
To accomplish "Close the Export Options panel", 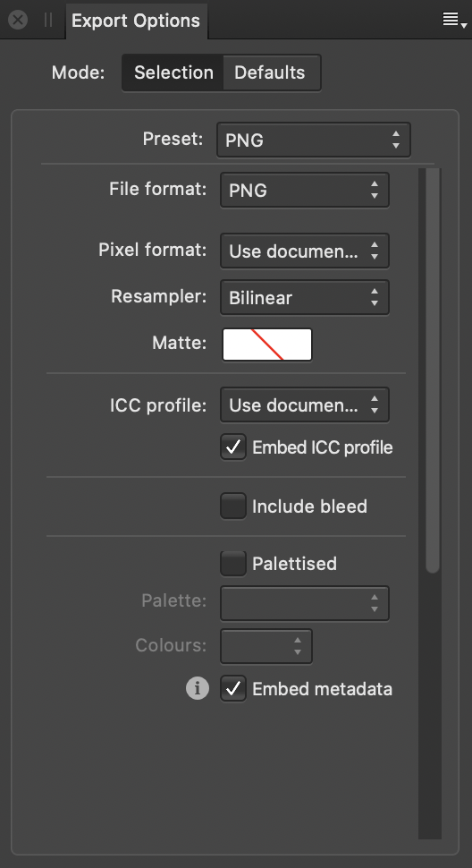I will [18, 21].
